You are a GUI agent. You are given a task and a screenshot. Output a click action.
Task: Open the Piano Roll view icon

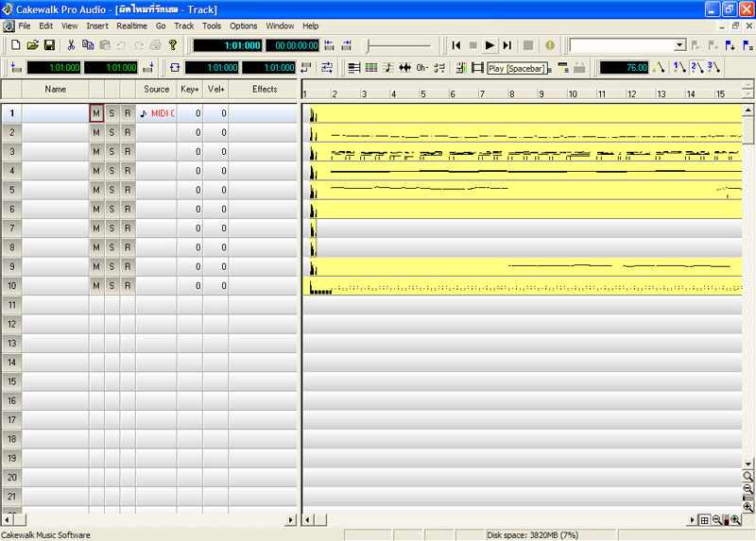[353, 67]
